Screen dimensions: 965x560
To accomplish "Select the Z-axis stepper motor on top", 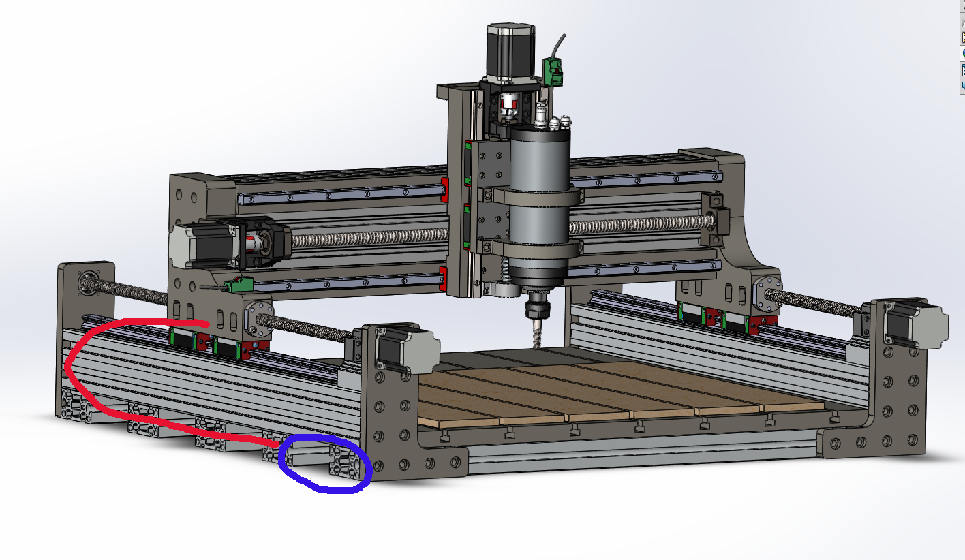I will coord(510,53).
